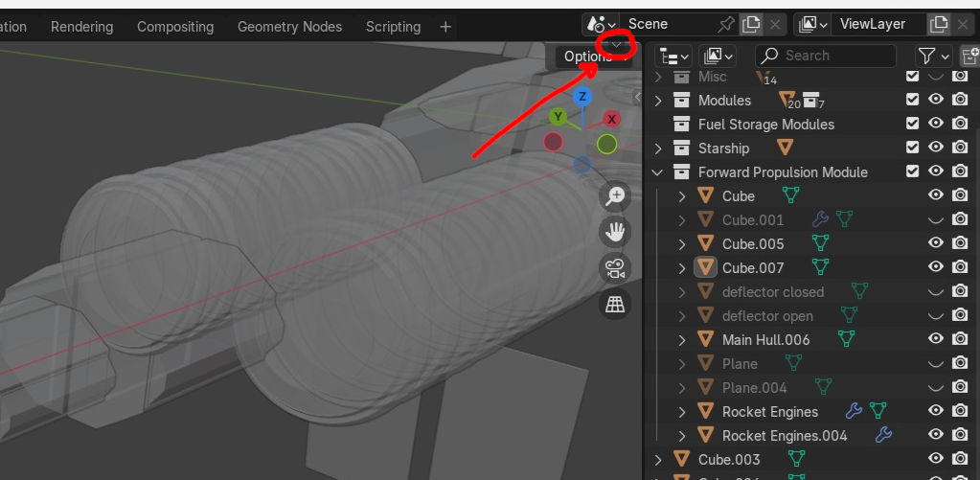This screenshot has height=480, width=980.
Task: Click the Forward Propulsion Module collection icon
Action: 681,171
